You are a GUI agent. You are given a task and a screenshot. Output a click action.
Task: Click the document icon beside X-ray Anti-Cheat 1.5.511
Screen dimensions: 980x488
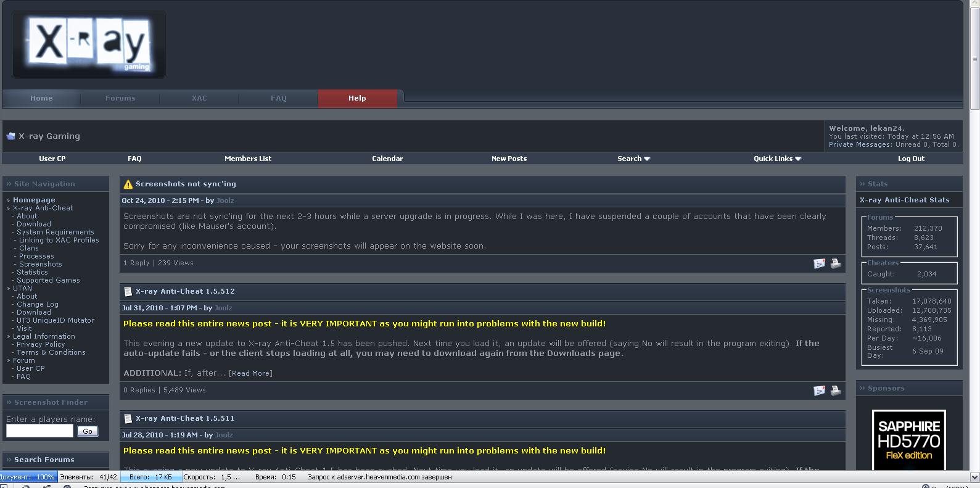[128, 418]
